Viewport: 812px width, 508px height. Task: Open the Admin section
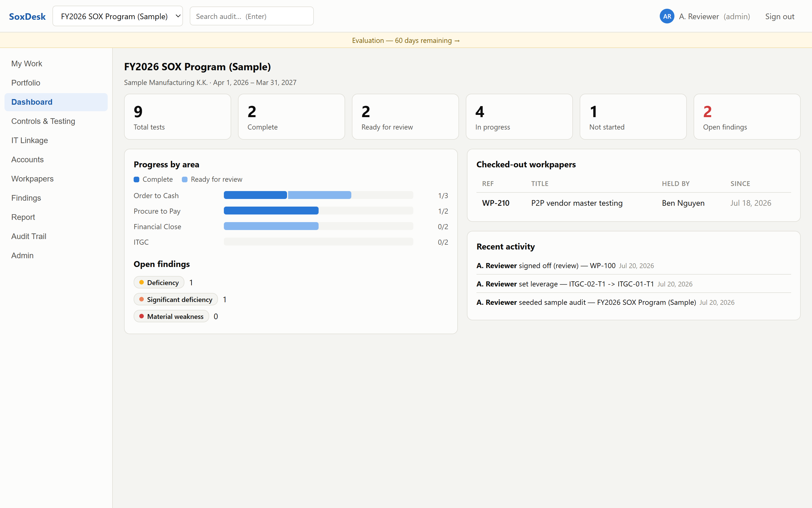(56, 255)
